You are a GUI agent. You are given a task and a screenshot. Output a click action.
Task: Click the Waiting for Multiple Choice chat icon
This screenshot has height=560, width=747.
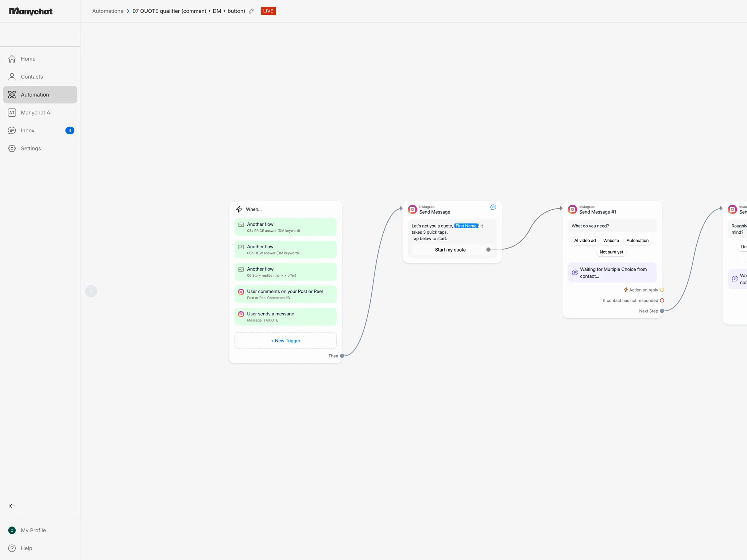click(x=575, y=272)
